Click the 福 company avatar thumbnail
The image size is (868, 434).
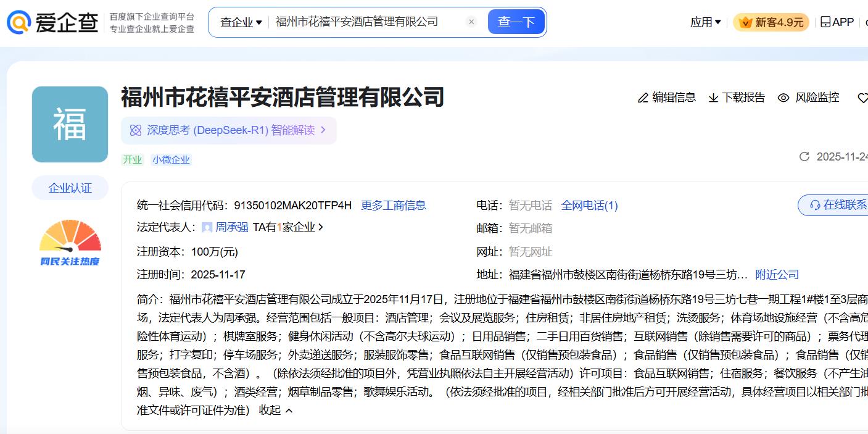coord(70,124)
